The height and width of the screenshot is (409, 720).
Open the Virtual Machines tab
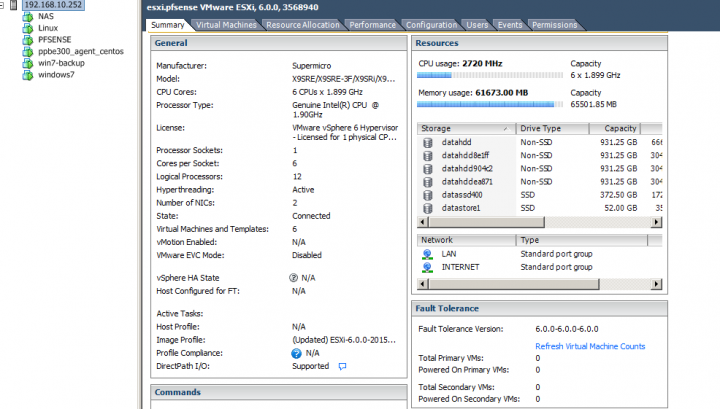pyautogui.click(x=226, y=25)
